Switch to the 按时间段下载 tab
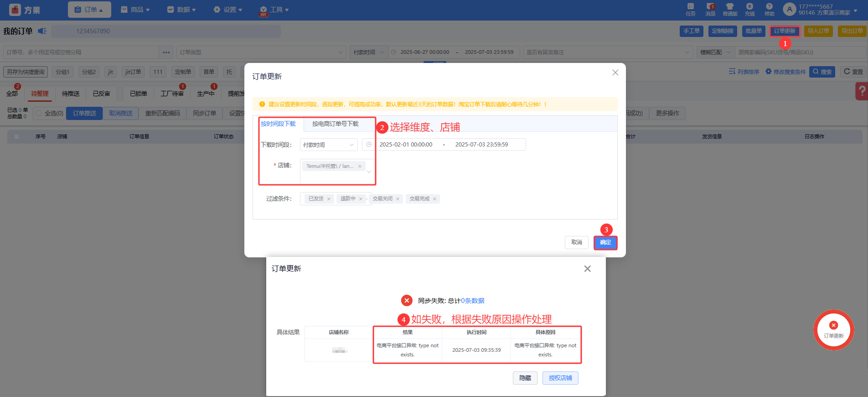Viewport: 868px width, 397px height. coord(278,124)
